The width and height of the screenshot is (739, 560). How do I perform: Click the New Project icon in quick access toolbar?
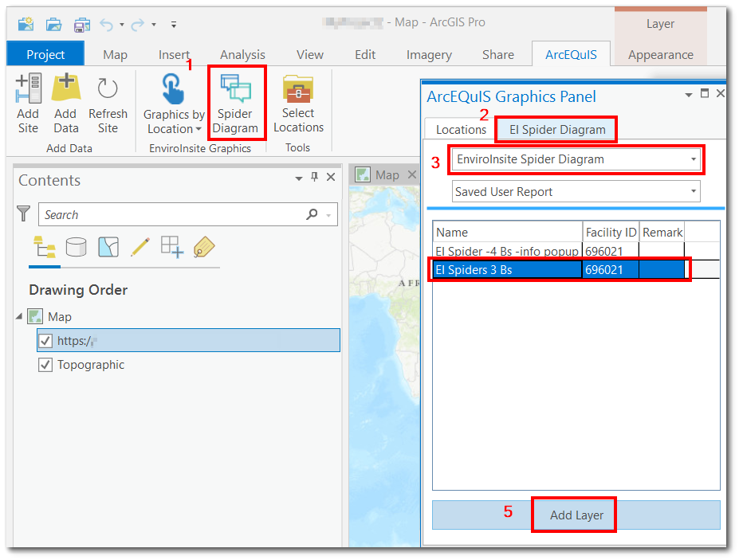(x=26, y=24)
